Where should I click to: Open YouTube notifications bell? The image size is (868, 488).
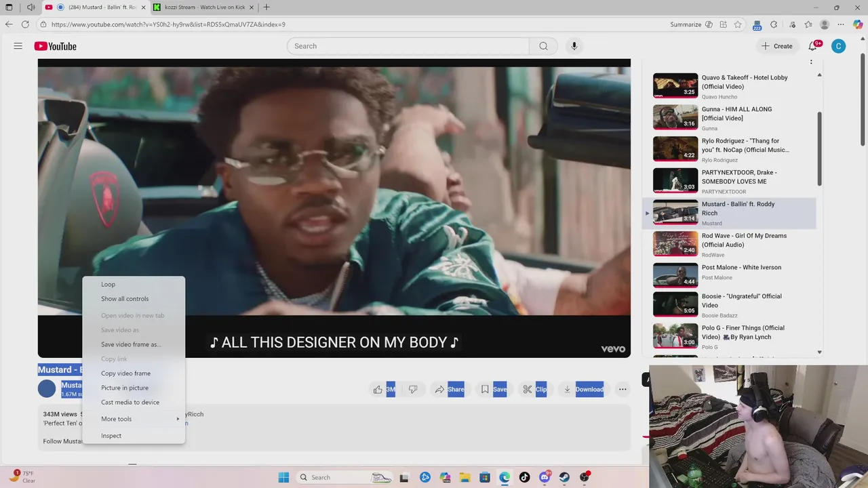tap(813, 46)
